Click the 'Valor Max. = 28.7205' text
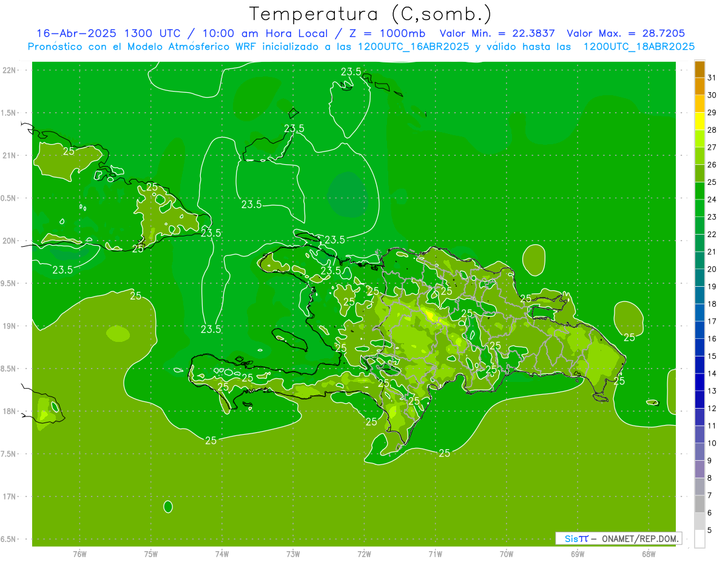 [x=626, y=33]
